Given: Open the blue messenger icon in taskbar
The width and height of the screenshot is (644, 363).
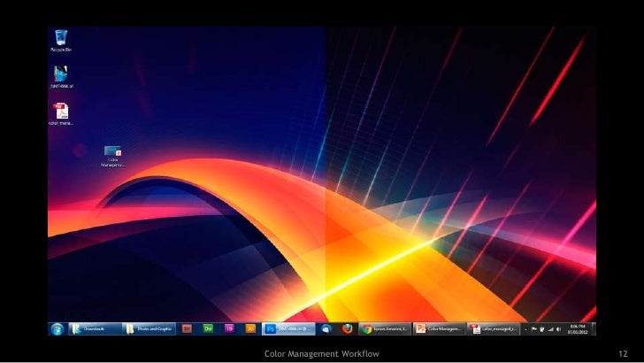Looking at the screenshot, I should [326, 328].
